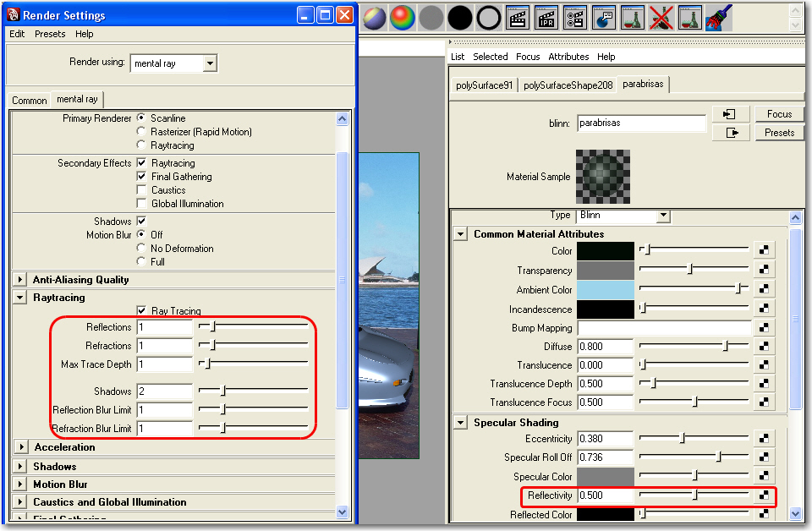The height and width of the screenshot is (531, 812).
Task: Expand Caustics and Global Illumination section
Action: tap(19, 502)
